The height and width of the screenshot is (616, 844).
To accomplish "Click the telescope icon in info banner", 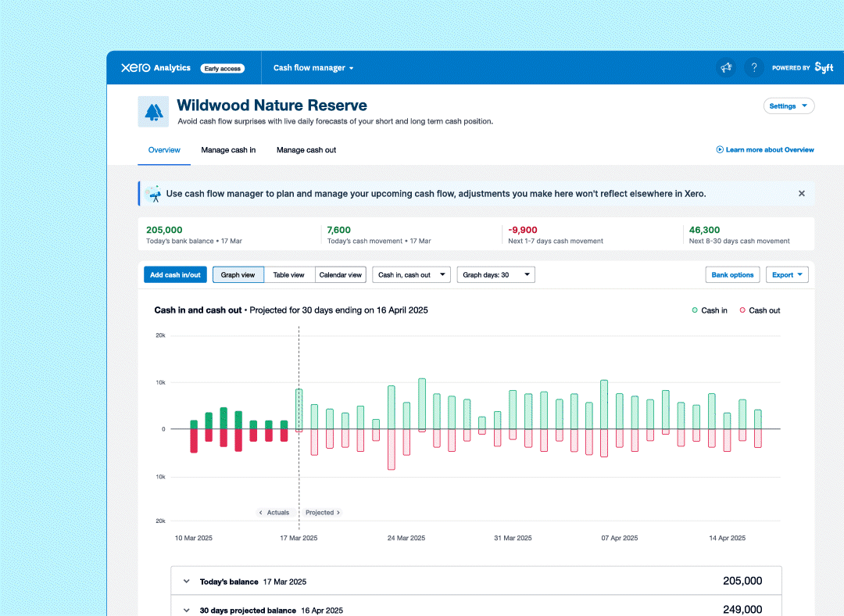I will (153, 194).
